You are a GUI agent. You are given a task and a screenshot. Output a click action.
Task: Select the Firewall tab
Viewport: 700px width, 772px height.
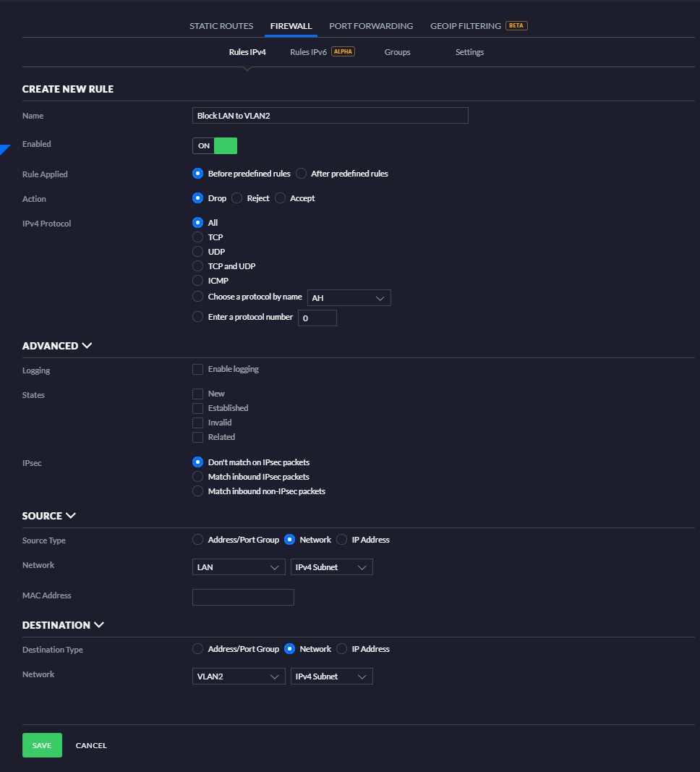[x=291, y=26]
